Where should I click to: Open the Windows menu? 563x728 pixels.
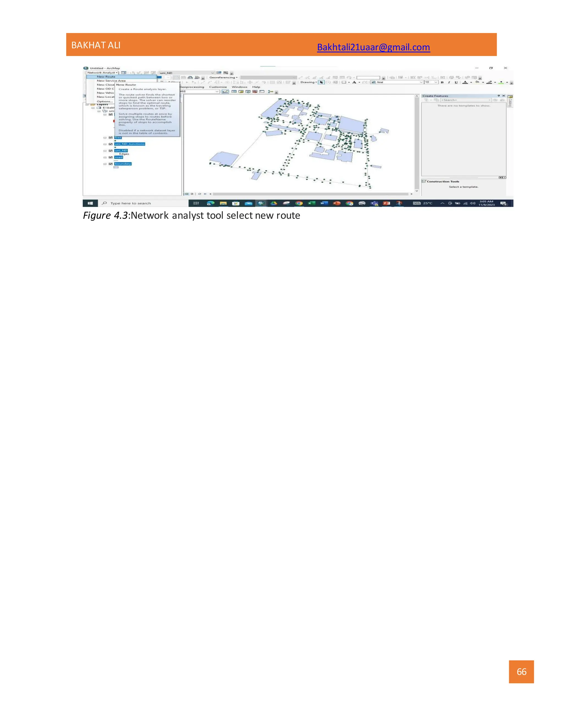(240, 87)
